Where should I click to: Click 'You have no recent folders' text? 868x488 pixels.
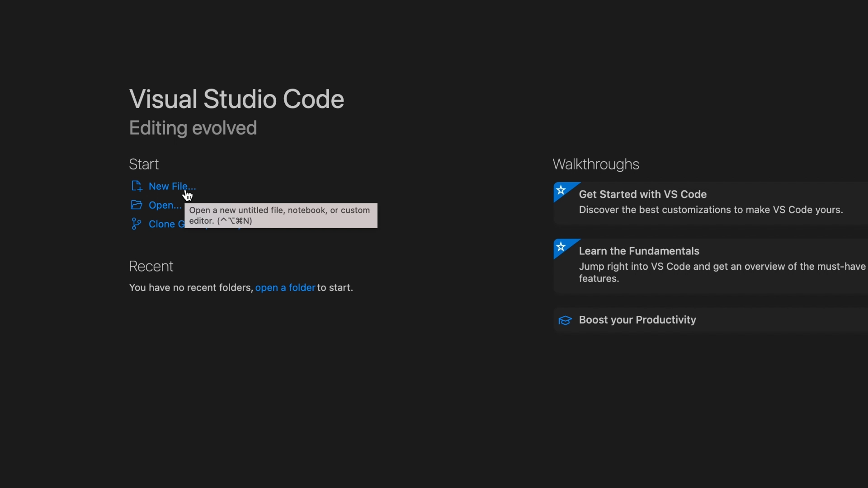191,288
